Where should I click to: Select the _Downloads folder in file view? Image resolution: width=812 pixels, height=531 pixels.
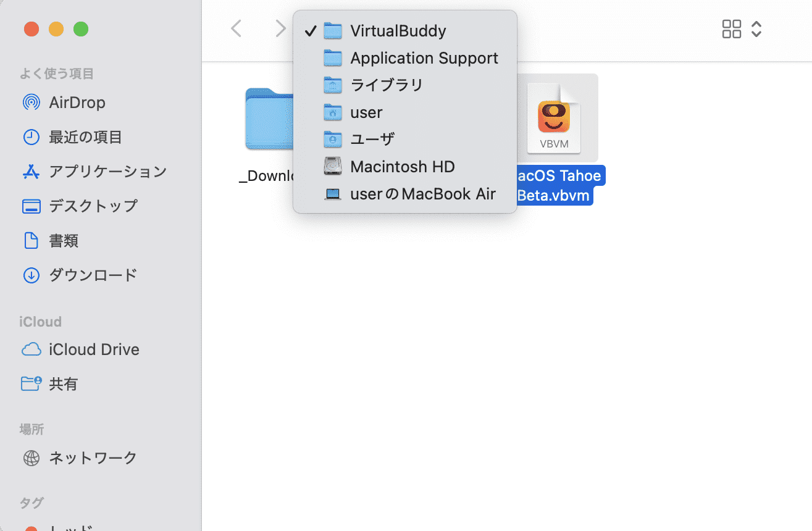pos(269,119)
